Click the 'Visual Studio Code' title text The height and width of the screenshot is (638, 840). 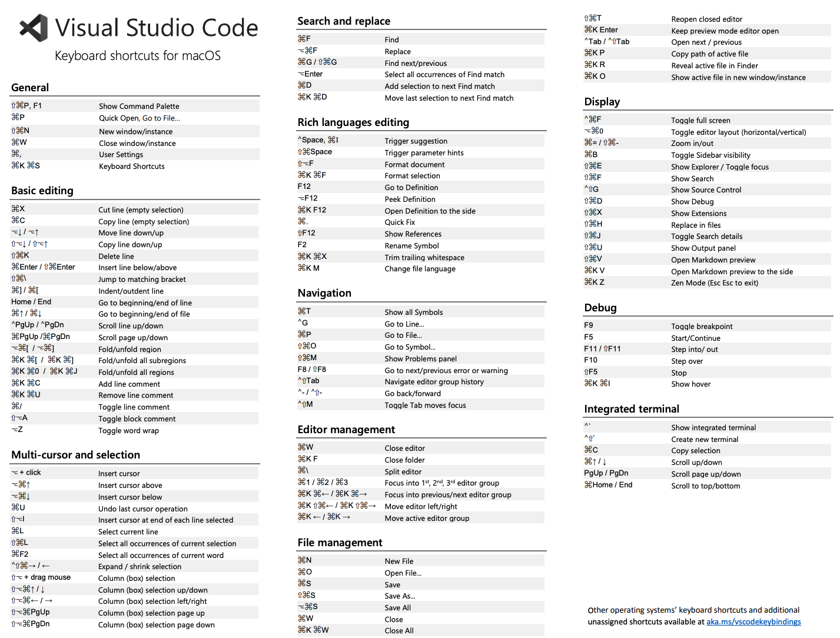pyautogui.click(x=157, y=28)
